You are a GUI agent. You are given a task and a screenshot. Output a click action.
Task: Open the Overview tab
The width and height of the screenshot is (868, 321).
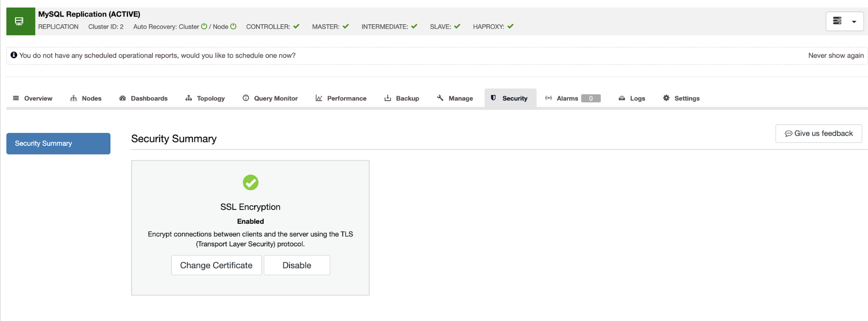(x=33, y=98)
